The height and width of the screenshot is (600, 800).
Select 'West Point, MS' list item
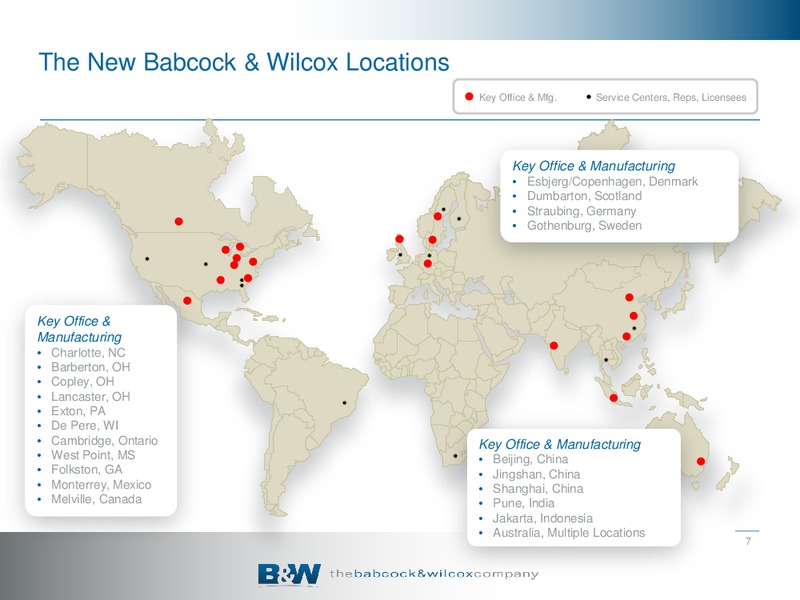[x=93, y=455]
